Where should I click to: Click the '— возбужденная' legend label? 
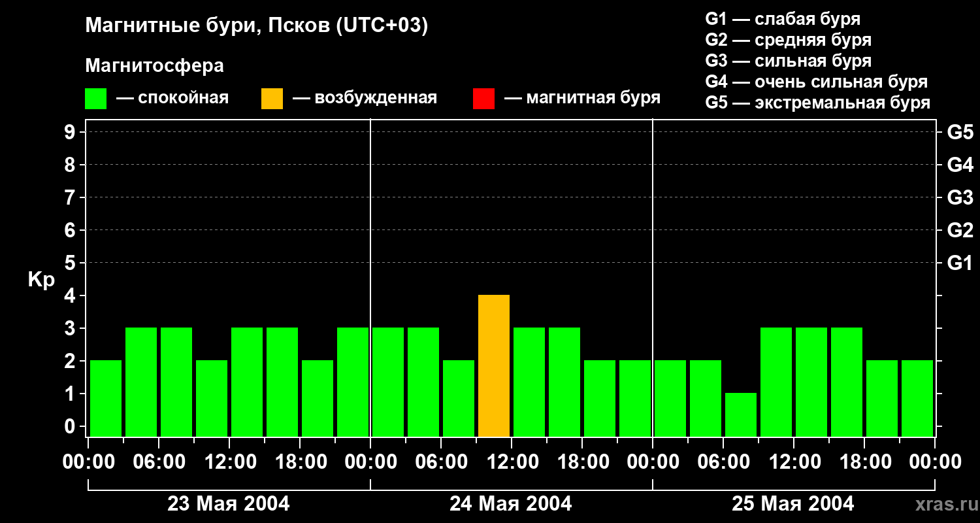[x=365, y=98]
